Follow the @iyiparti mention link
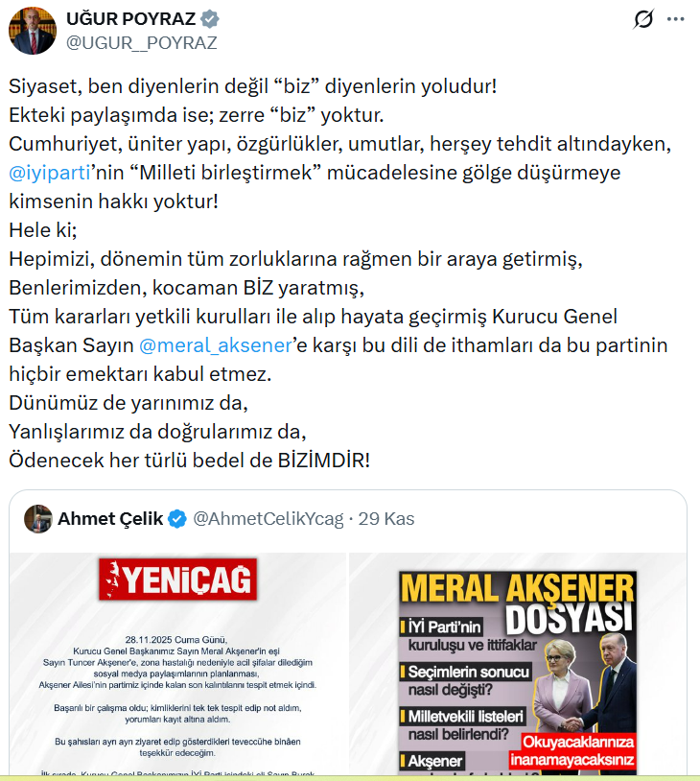The height and width of the screenshot is (781, 700). [50, 173]
